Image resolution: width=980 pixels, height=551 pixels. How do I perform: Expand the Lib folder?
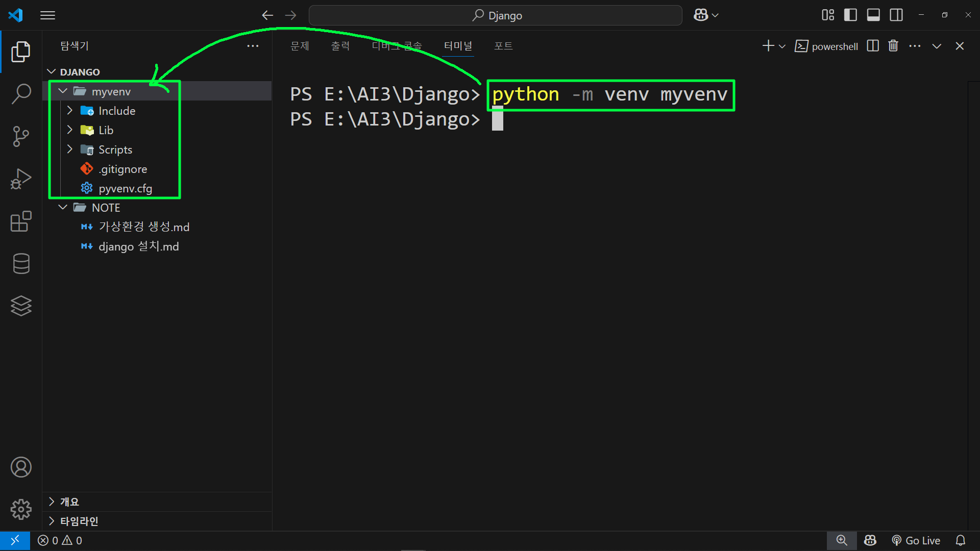tap(70, 130)
